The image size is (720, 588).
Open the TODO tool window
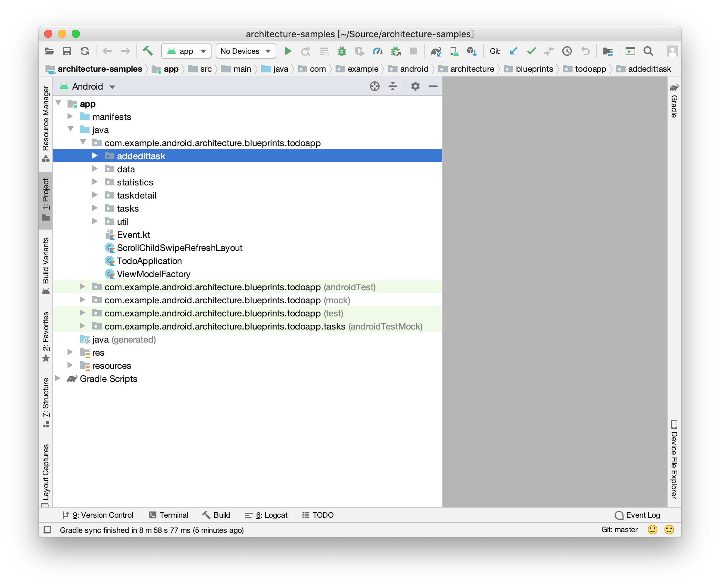tap(318, 515)
